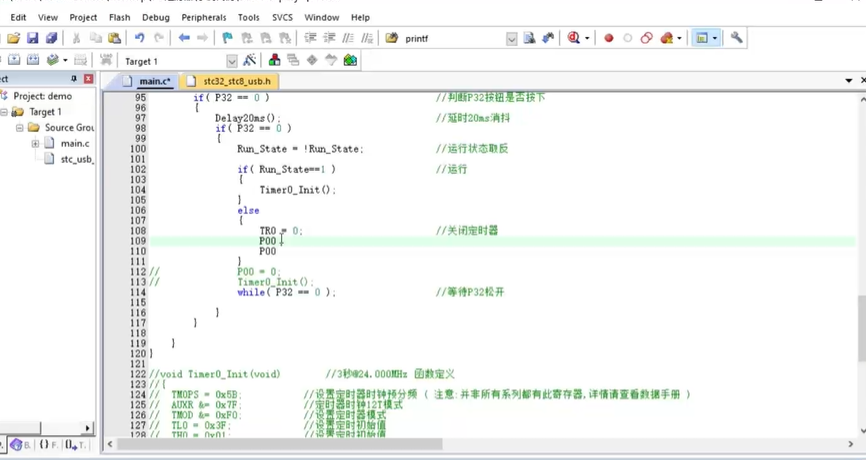866x460 pixels.
Task: Click the Set Bookmark flag icon
Action: click(228, 38)
